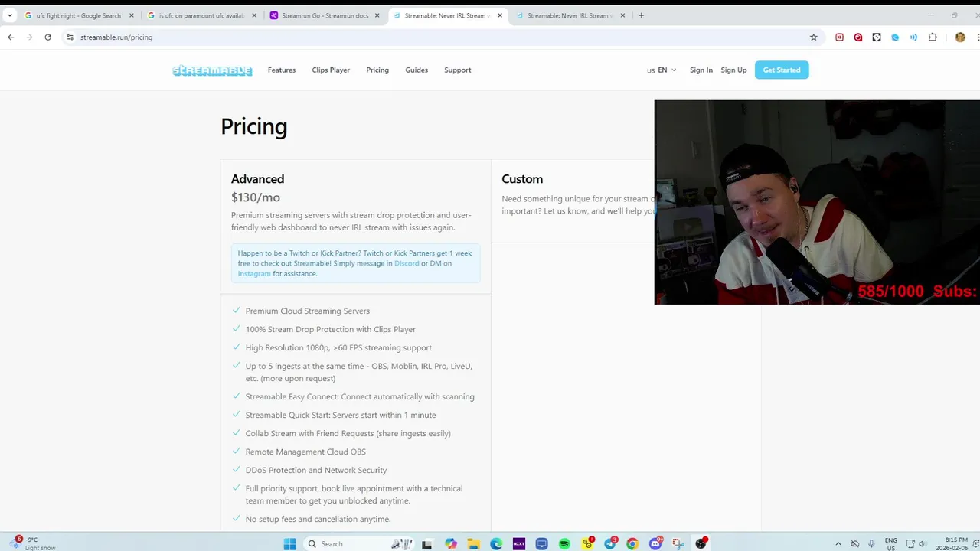Open the Support menu item
Image resolution: width=980 pixels, height=551 pixels.
[458, 70]
